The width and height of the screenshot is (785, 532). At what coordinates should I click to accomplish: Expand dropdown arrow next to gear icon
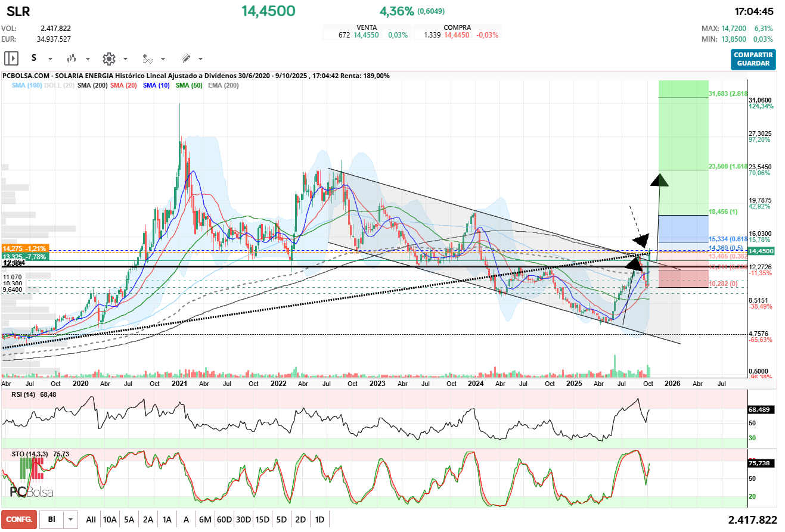pyautogui.click(x=125, y=59)
